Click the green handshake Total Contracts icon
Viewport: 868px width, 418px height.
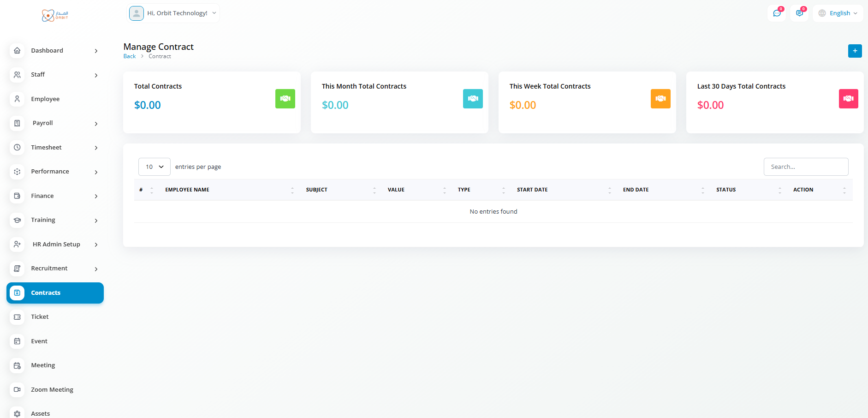285,99
